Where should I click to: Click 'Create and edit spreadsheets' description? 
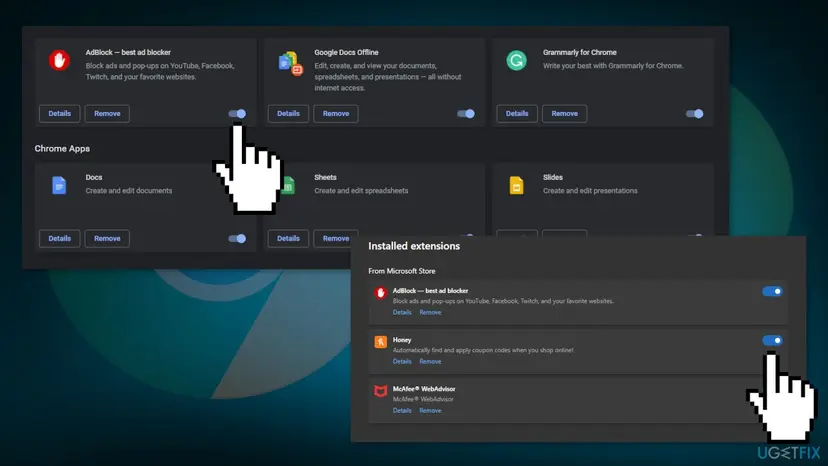tap(361, 191)
